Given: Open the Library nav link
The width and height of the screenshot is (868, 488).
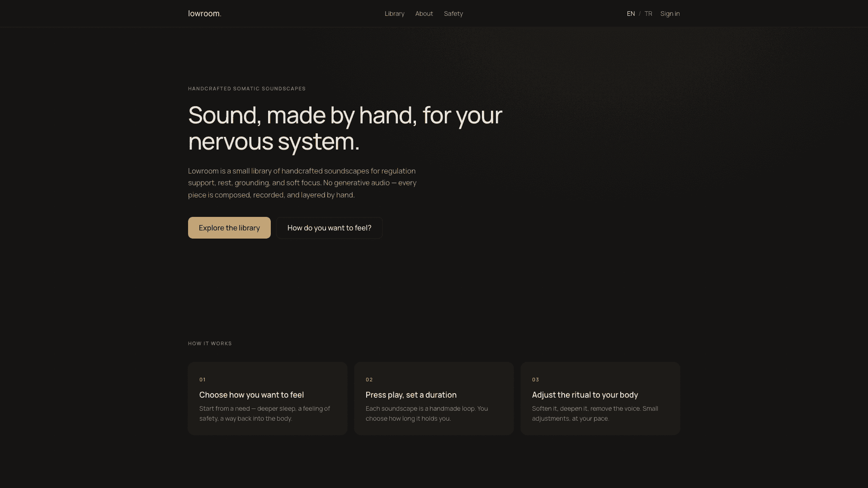Looking at the screenshot, I should pyautogui.click(x=394, y=14).
